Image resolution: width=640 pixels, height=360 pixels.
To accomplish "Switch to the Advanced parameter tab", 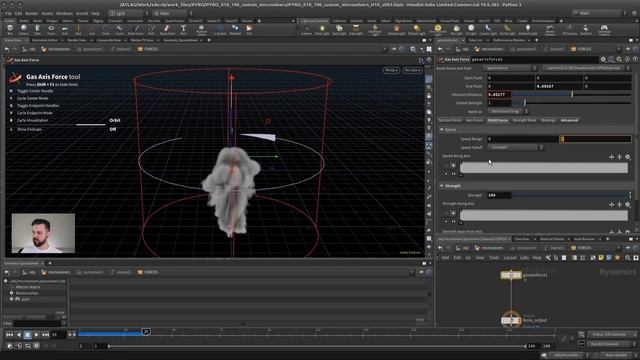I will [569, 120].
